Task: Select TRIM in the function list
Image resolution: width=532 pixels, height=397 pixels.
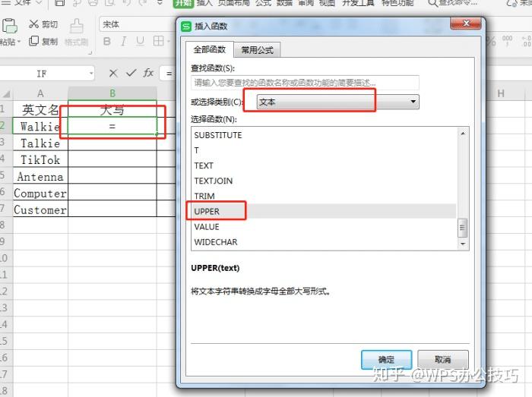Action: 324,196
